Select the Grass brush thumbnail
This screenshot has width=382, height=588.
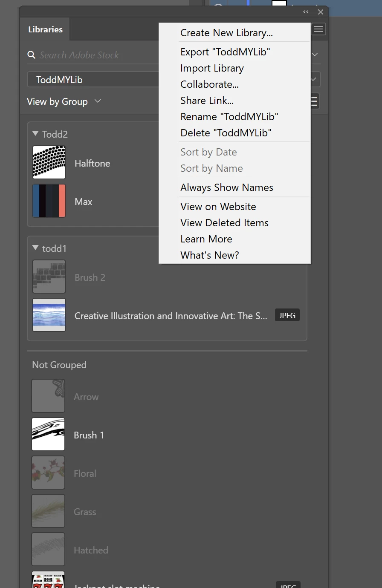pos(48,511)
